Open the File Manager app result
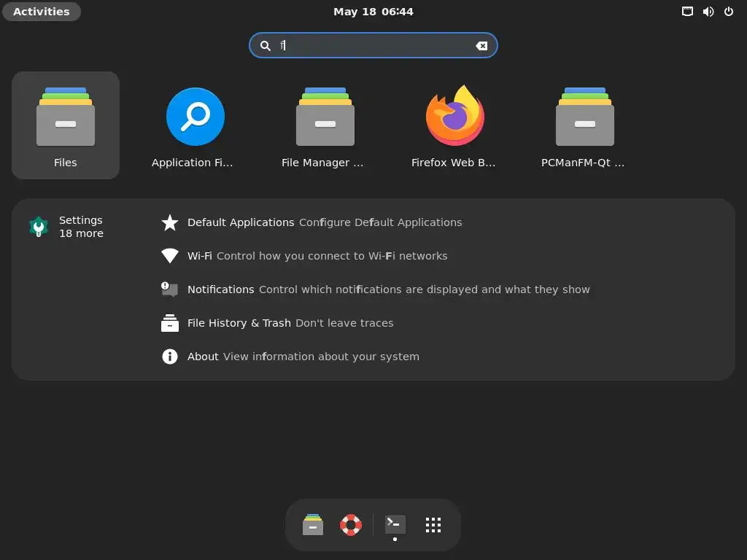Screen dimensions: 747x560 [x=325, y=125]
